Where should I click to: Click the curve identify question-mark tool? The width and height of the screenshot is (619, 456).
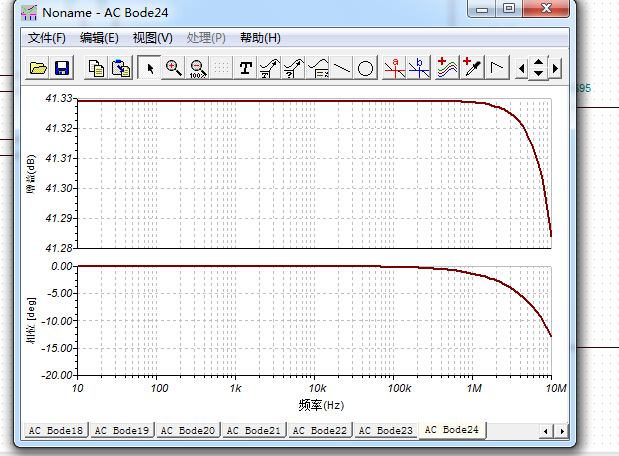294,68
